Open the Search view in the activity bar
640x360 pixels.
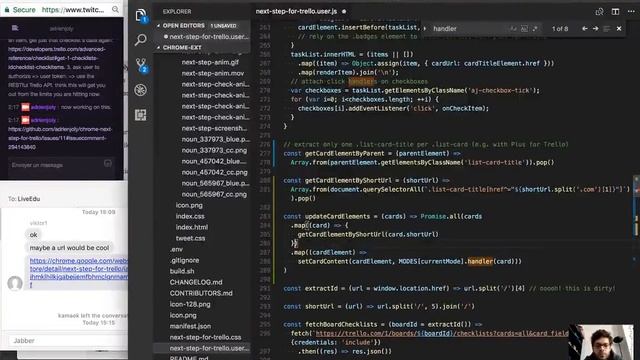141,40
